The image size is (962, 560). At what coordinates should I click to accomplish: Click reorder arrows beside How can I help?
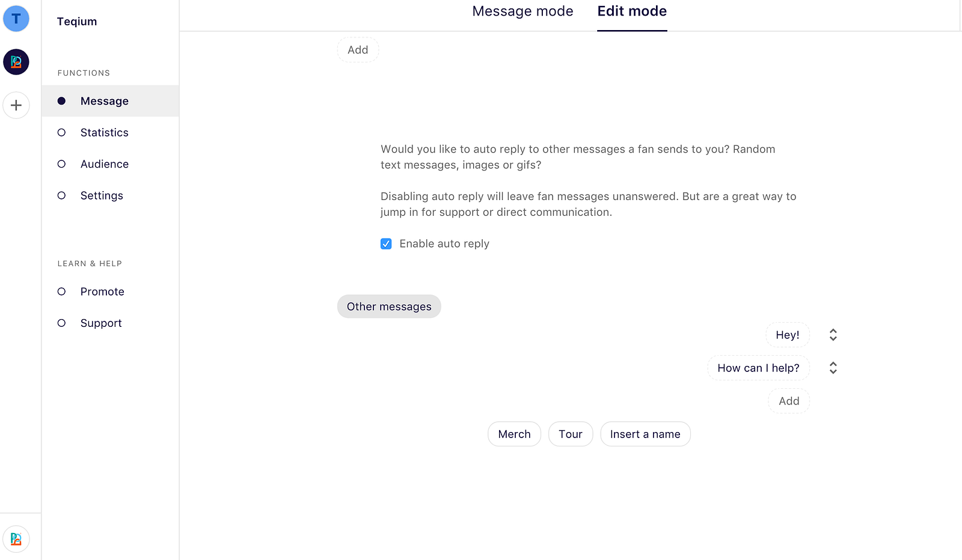(x=833, y=368)
